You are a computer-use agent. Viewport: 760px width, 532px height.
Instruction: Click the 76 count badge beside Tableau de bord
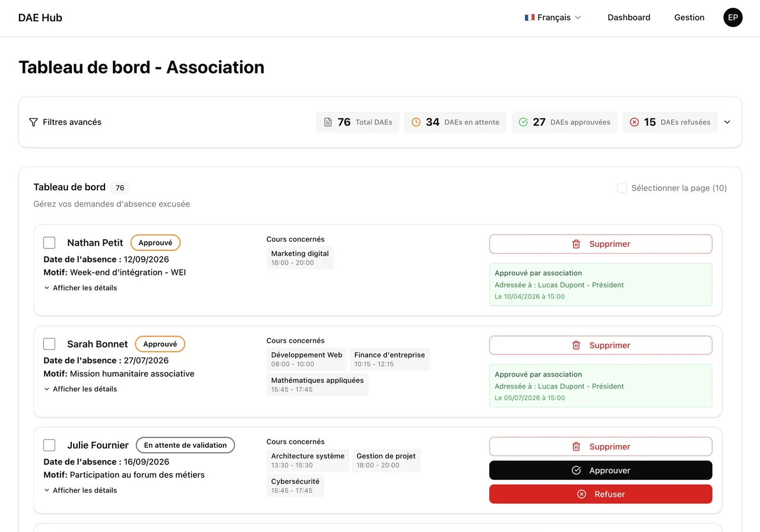[x=120, y=188]
